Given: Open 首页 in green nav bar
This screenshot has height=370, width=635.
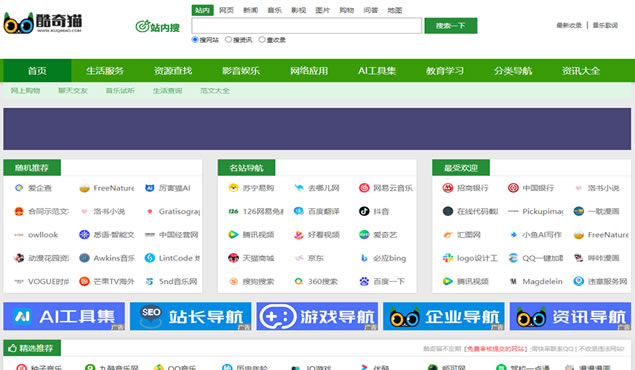Looking at the screenshot, I should (x=37, y=71).
